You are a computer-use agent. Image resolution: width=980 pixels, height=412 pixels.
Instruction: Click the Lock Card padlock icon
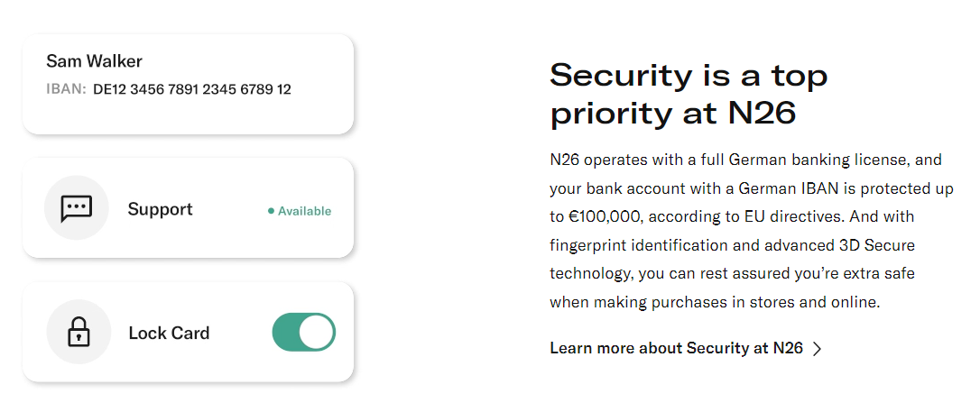coord(79,332)
